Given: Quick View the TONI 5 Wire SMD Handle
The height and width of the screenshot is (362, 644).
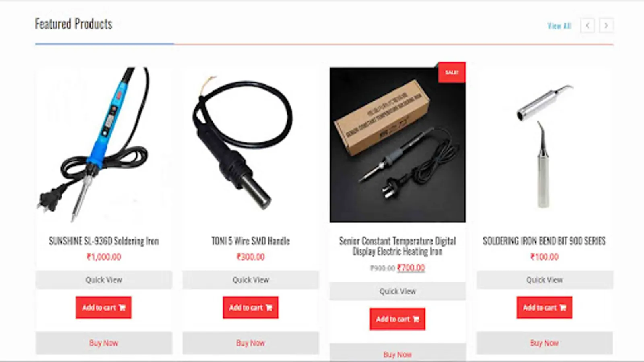Looking at the screenshot, I should (x=250, y=280).
